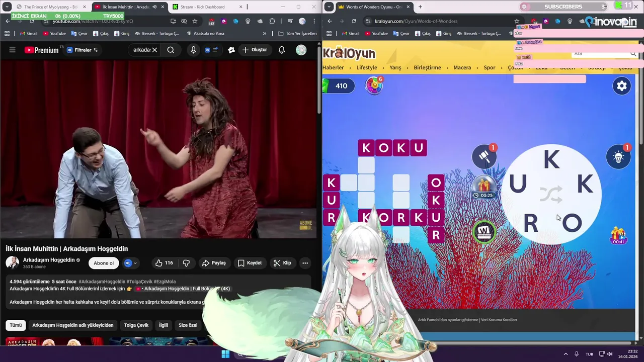The width and height of the screenshot is (644, 362).
Task: Open Gmail bookmark in YouTube window
Action: coord(28,34)
